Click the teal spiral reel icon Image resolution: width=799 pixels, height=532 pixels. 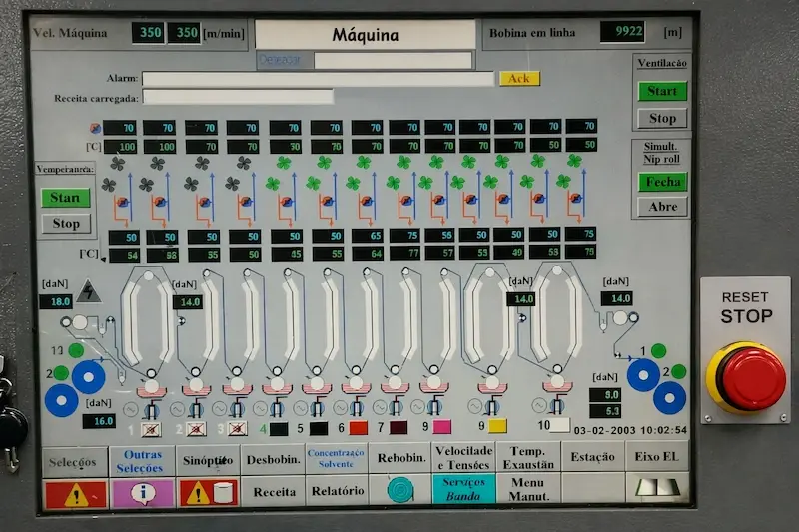pyautogui.click(x=400, y=490)
